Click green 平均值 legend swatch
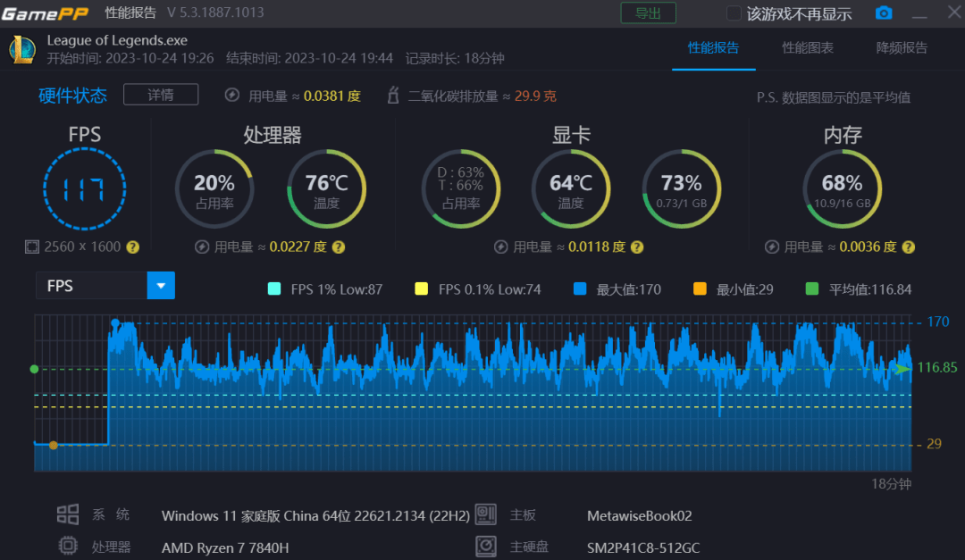965x560 pixels. click(812, 289)
